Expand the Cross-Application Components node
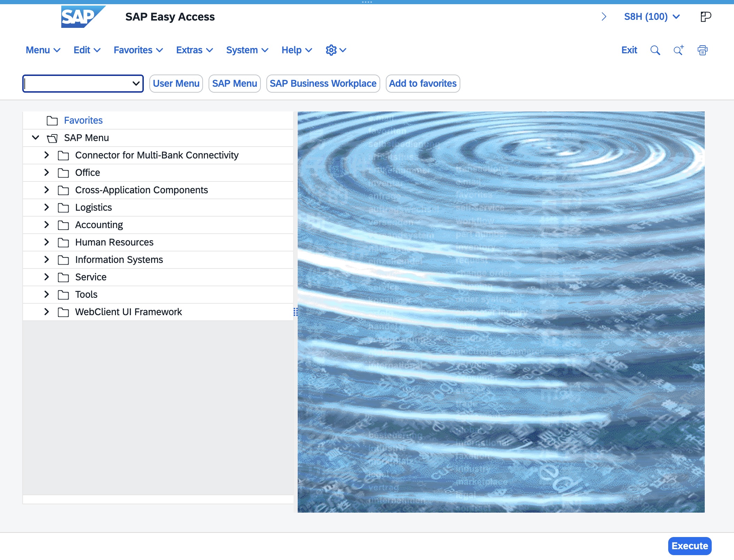 [x=47, y=190]
